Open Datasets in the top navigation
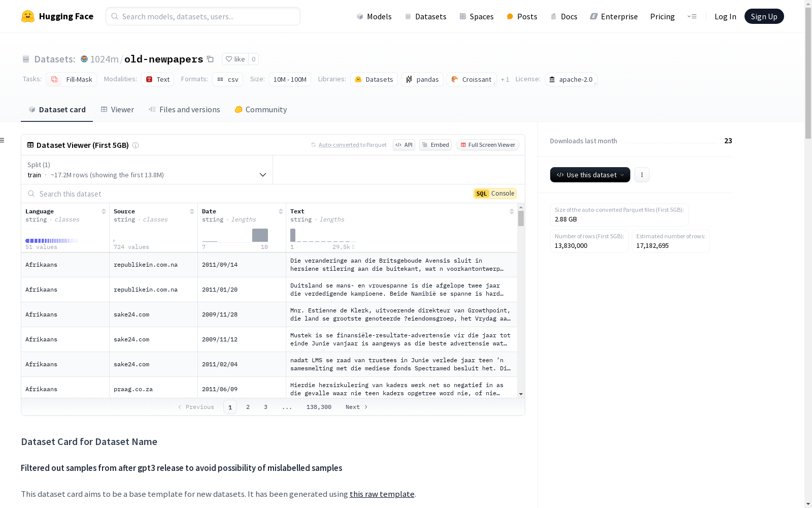This screenshot has height=508, width=812. pos(425,16)
